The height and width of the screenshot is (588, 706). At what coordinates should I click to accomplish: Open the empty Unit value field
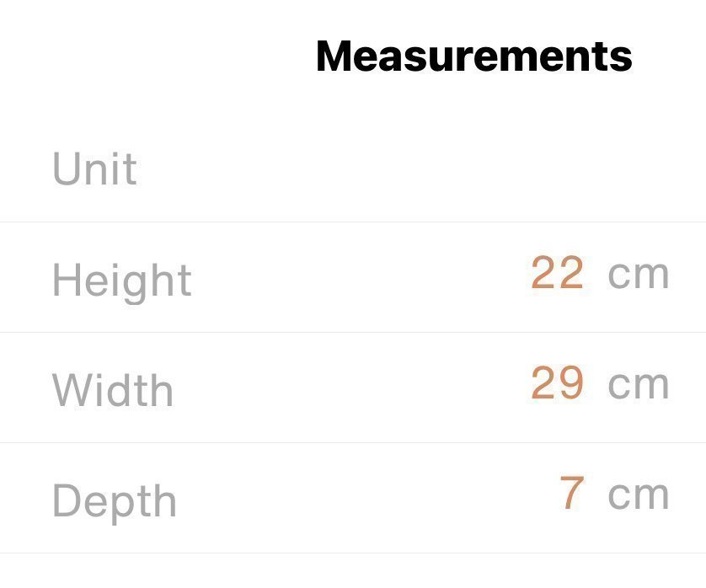(505, 168)
